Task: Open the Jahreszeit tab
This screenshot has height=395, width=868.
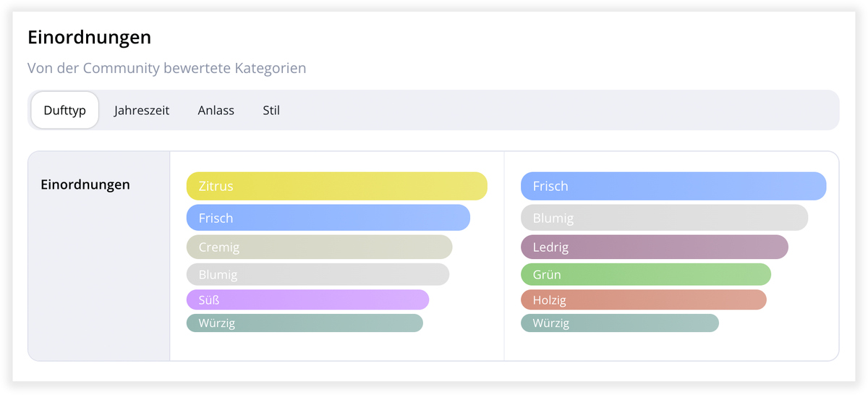Action: [142, 111]
